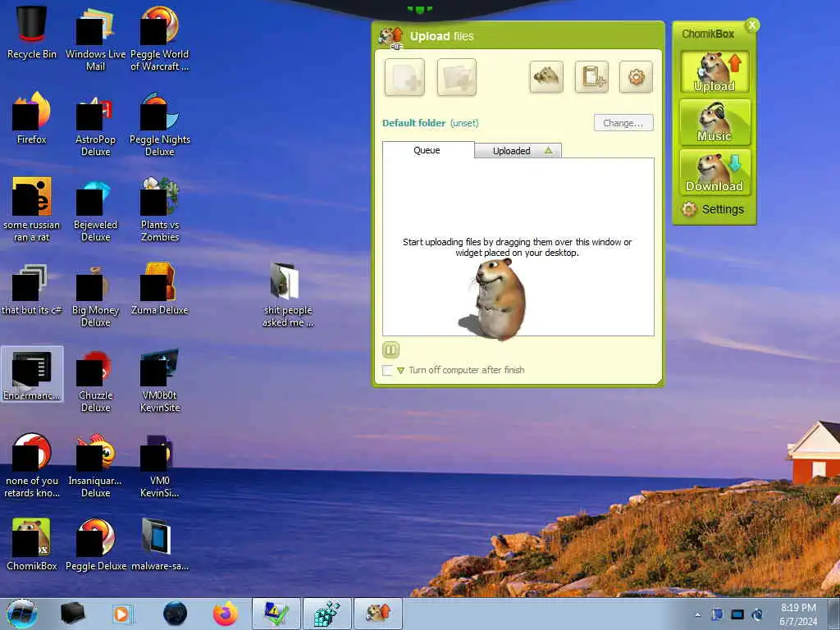Open media player taskbar icon
Viewport: 840px width, 630px height.
coord(124,614)
